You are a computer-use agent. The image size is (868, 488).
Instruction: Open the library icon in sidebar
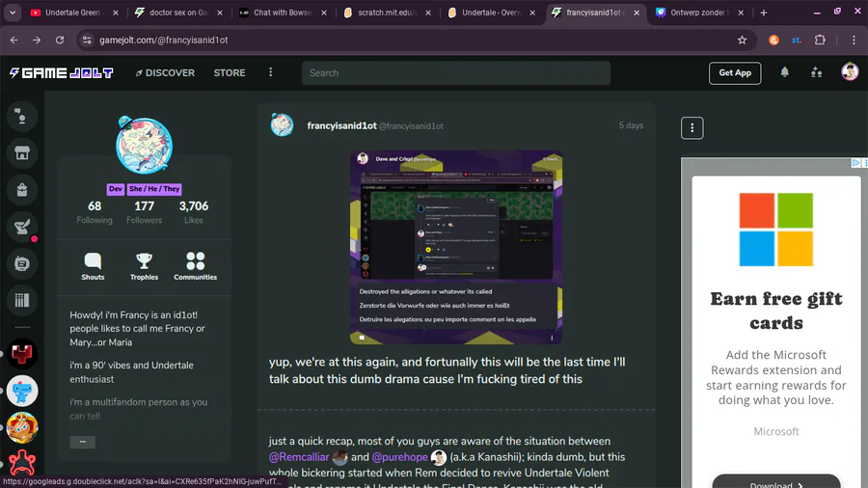21,301
